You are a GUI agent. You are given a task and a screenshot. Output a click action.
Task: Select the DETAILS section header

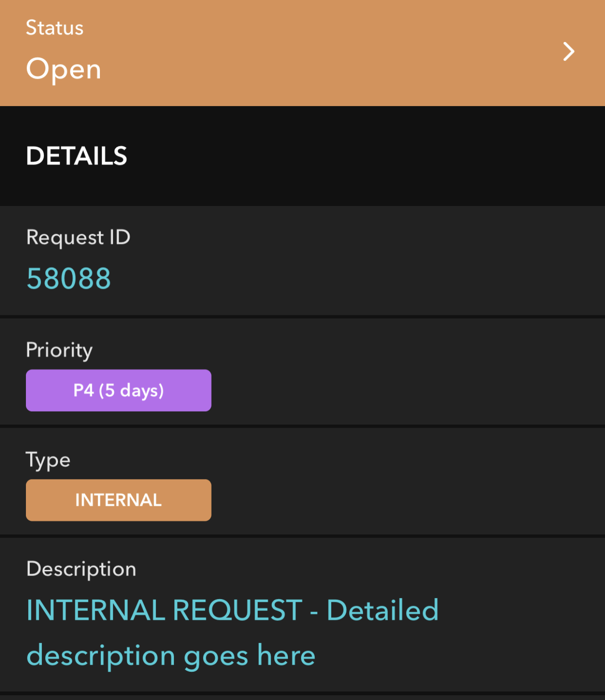77,156
